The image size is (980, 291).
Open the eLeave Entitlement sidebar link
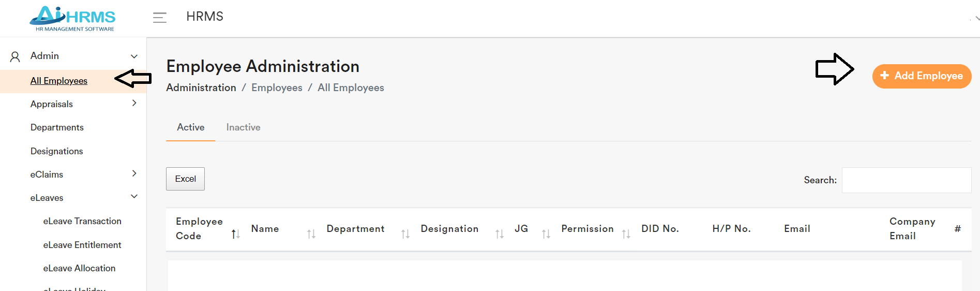point(82,245)
